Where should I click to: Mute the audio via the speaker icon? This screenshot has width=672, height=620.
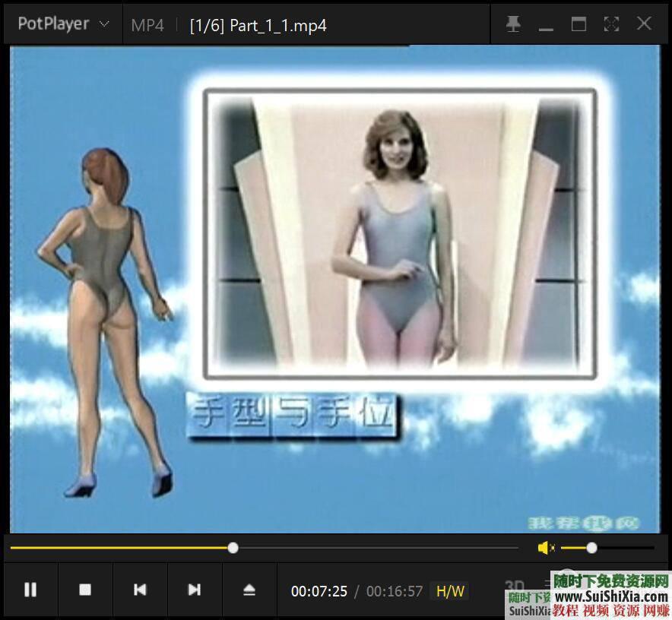pyautogui.click(x=543, y=547)
